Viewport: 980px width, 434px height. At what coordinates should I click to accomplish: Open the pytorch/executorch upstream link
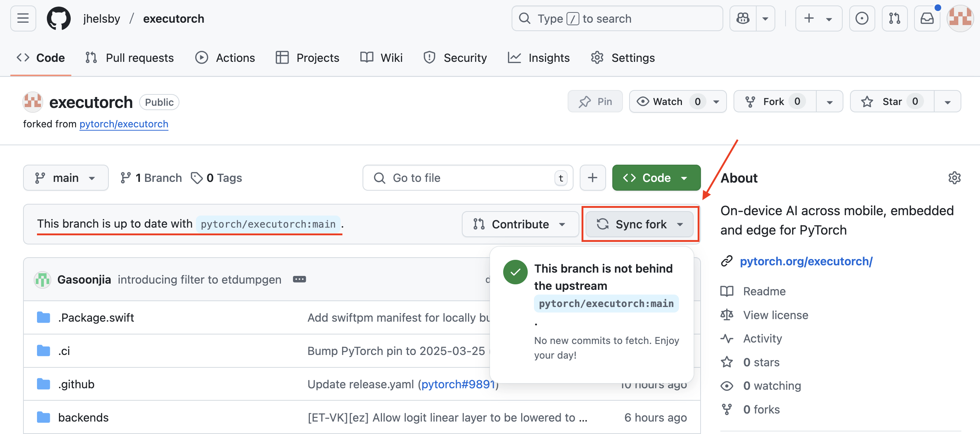124,124
